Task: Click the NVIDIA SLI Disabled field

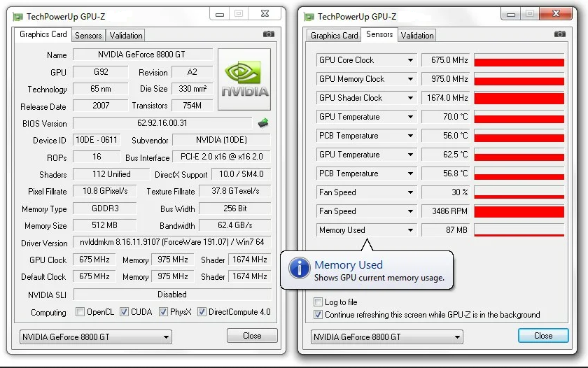Action: 172,295
